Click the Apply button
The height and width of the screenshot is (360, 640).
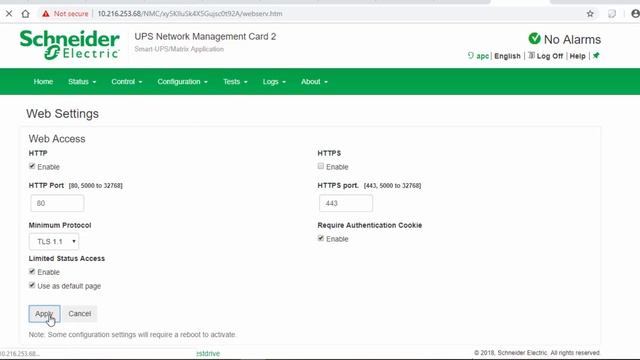pos(44,314)
